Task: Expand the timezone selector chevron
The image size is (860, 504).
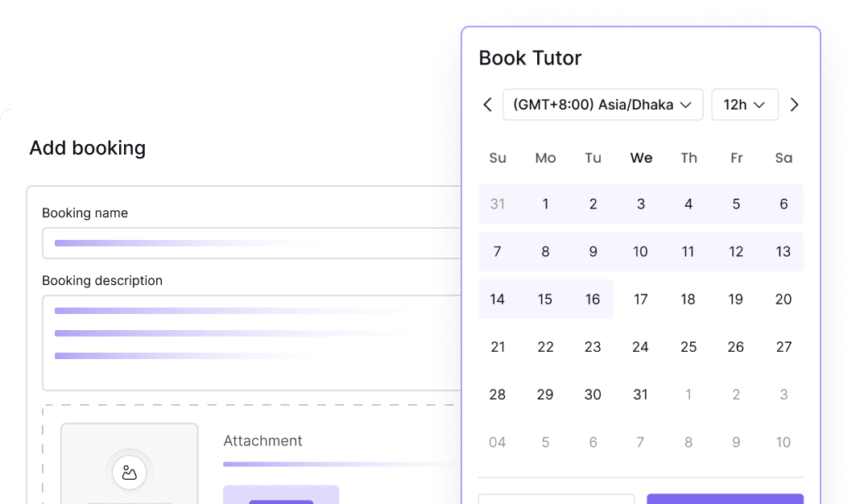Action: pos(686,104)
